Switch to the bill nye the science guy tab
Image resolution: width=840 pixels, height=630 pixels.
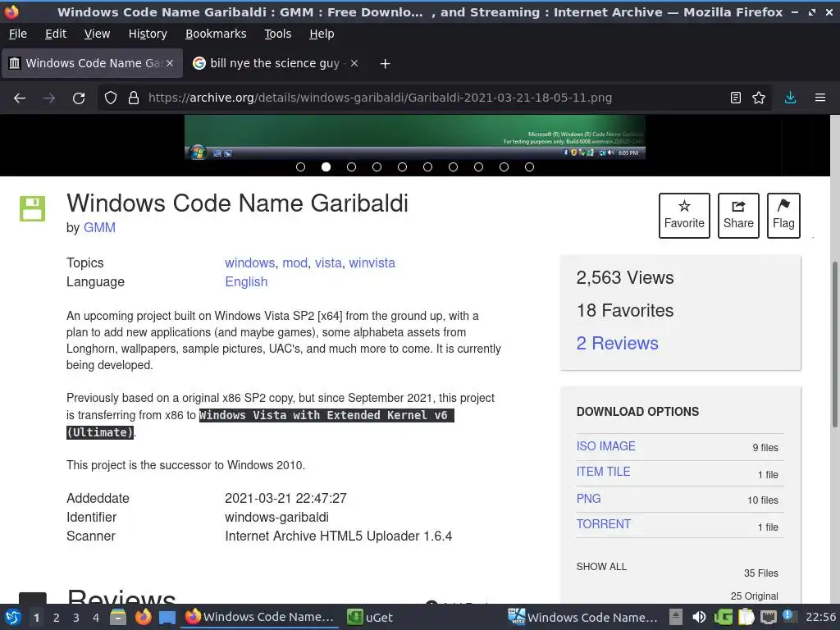point(274,63)
